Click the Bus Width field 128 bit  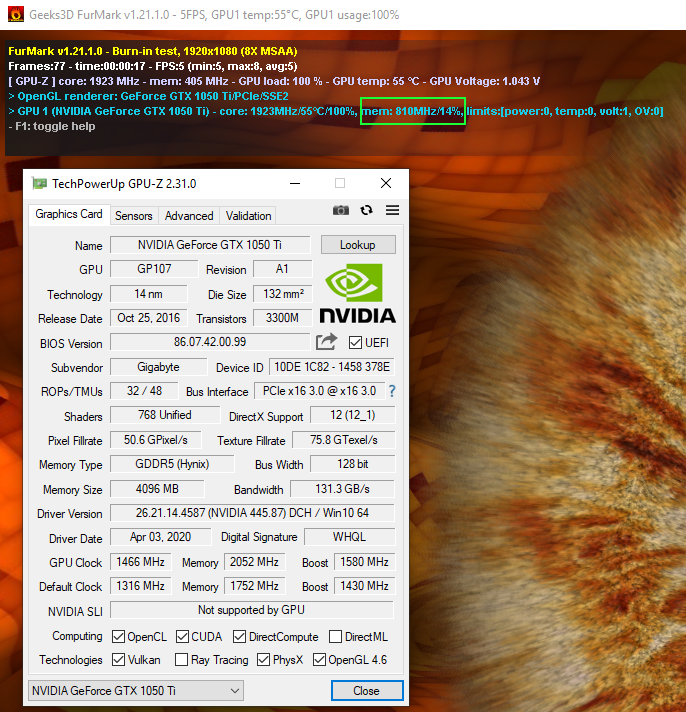352,464
